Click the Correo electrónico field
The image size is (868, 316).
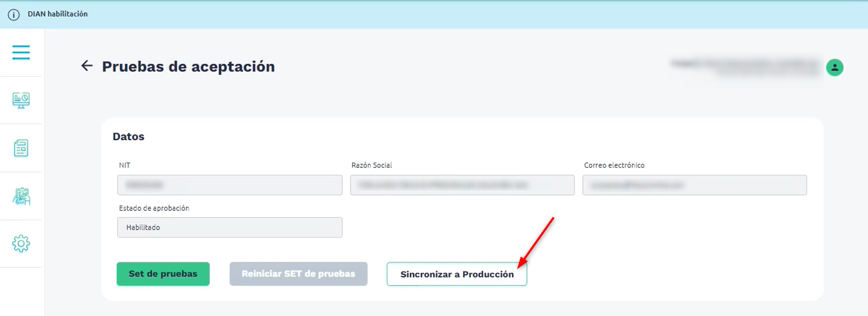[x=694, y=185]
